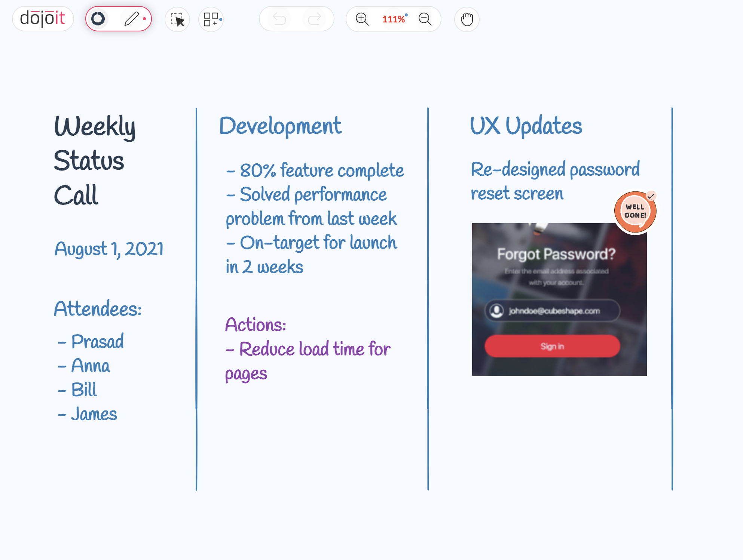Click the Sign In button in the image
This screenshot has height=560, width=743.
pos(552,346)
